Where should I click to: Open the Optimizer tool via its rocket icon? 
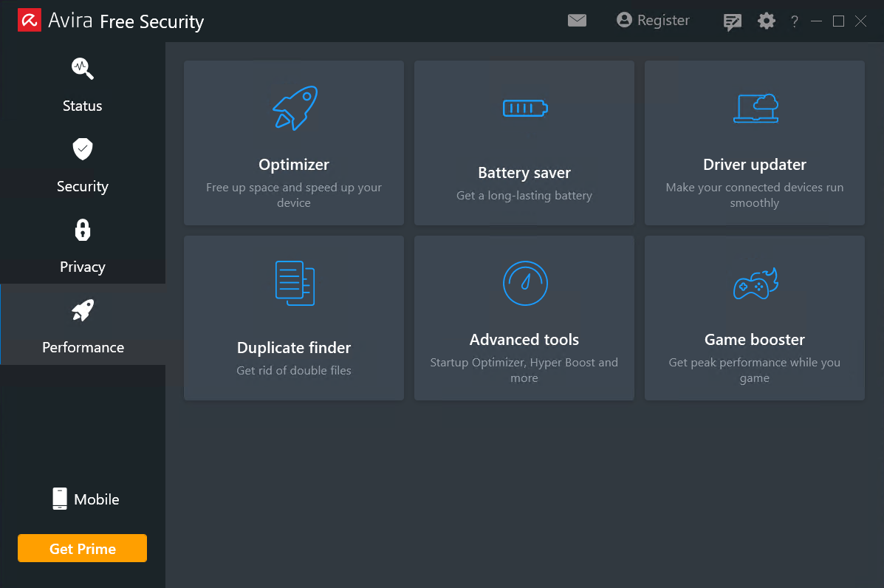click(293, 106)
